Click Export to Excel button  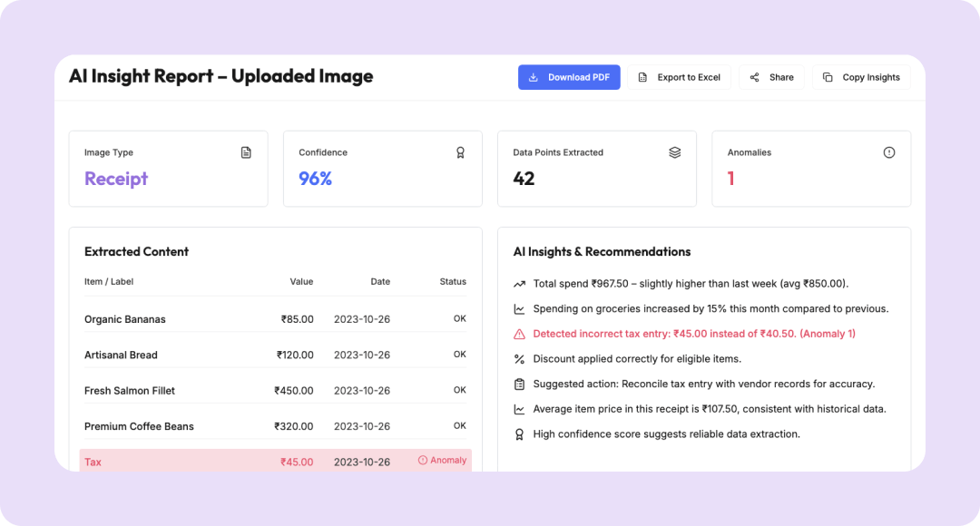(679, 77)
